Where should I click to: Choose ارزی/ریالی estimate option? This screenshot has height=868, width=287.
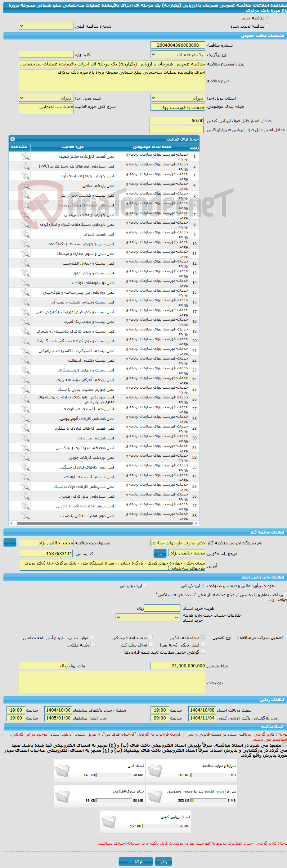203,585
